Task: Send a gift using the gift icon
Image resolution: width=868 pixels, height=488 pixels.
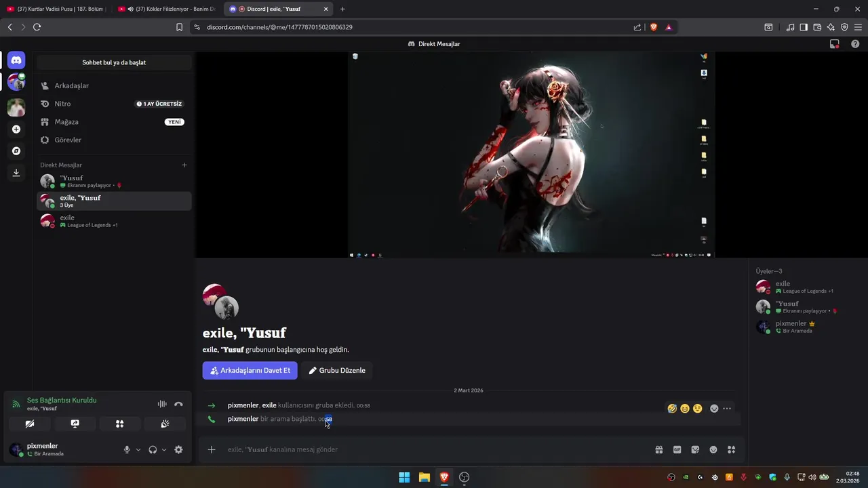Action: tap(658, 449)
